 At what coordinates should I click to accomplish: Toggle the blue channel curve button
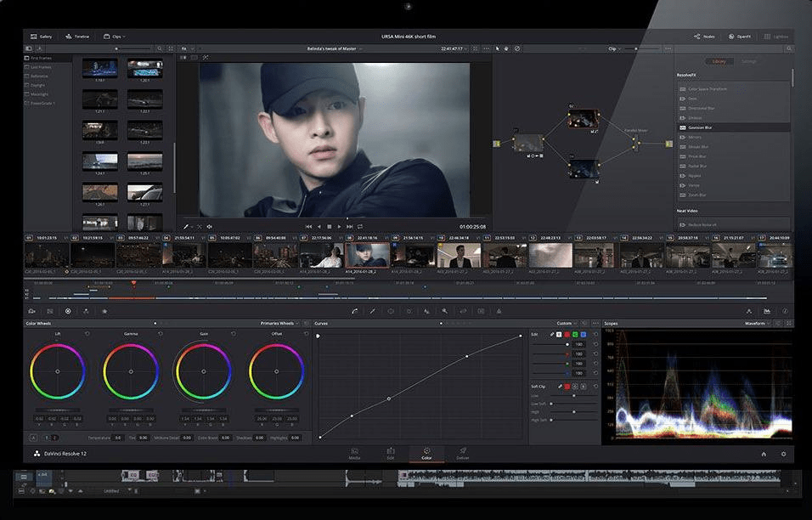click(x=584, y=335)
